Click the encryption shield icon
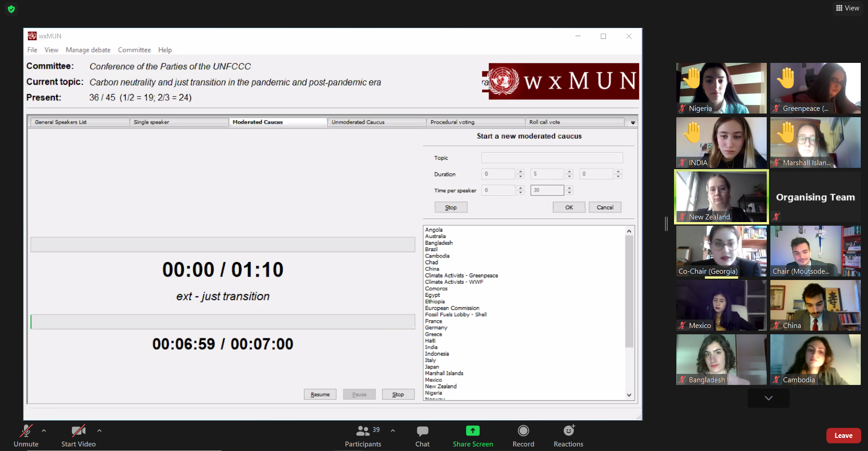 [11, 9]
